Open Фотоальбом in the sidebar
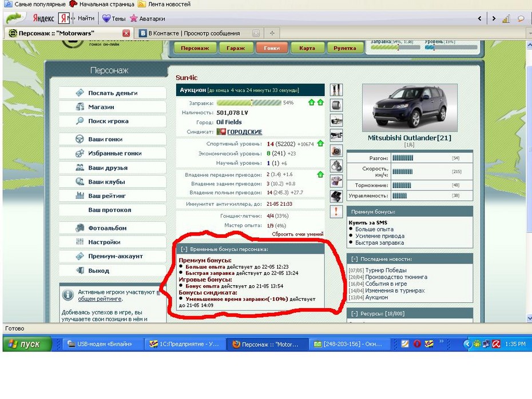532x399 pixels. [113, 228]
